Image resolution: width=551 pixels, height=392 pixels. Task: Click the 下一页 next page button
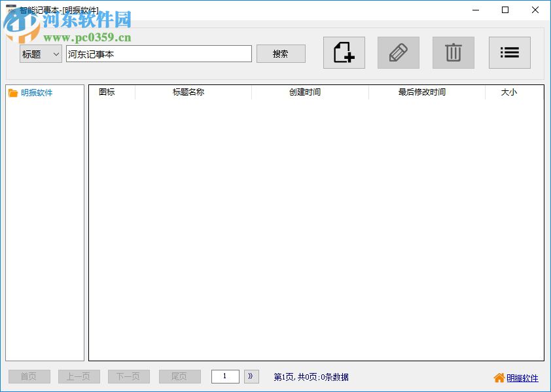click(128, 376)
